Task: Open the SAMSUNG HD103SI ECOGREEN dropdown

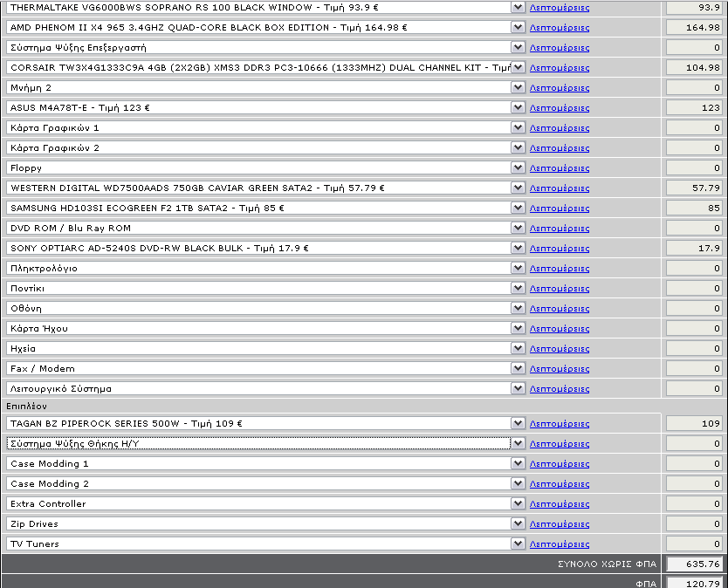Action: 265,208
